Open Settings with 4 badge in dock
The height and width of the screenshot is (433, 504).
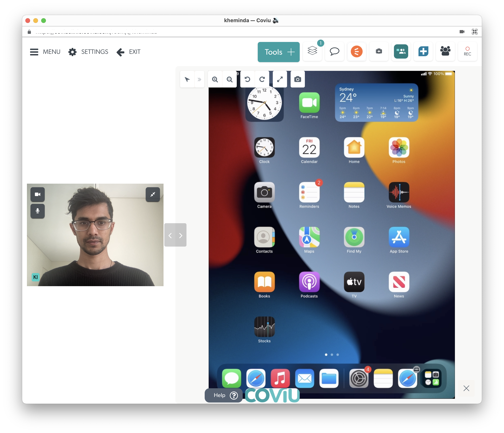click(x=359, y=378)
